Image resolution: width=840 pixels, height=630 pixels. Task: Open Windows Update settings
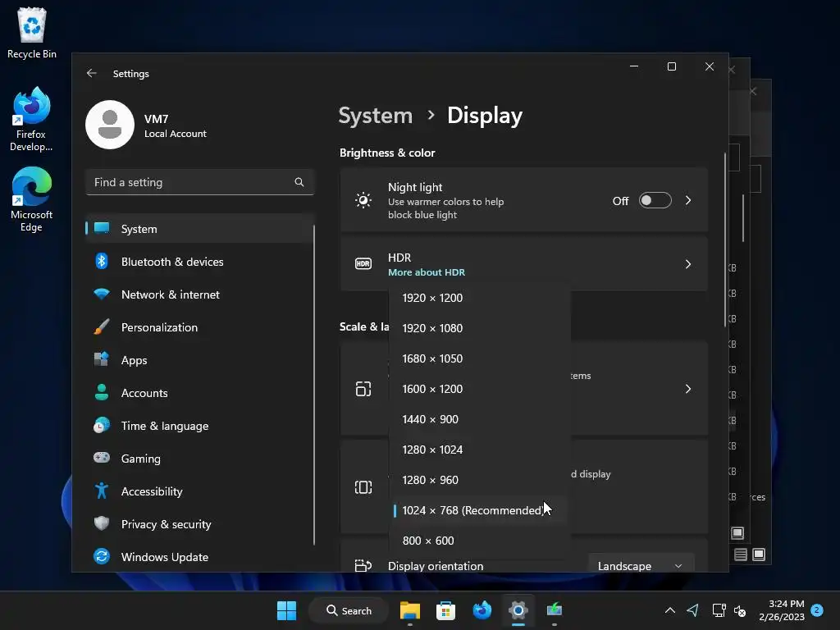tap(199, 557)
